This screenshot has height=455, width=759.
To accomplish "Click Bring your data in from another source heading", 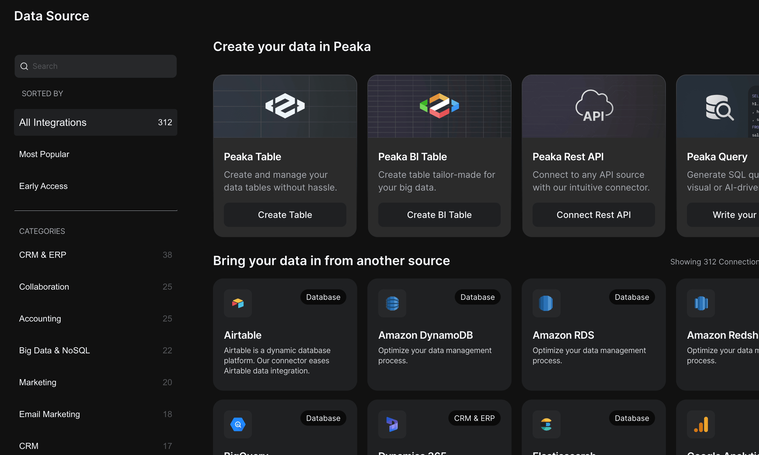I will point(332,261).
